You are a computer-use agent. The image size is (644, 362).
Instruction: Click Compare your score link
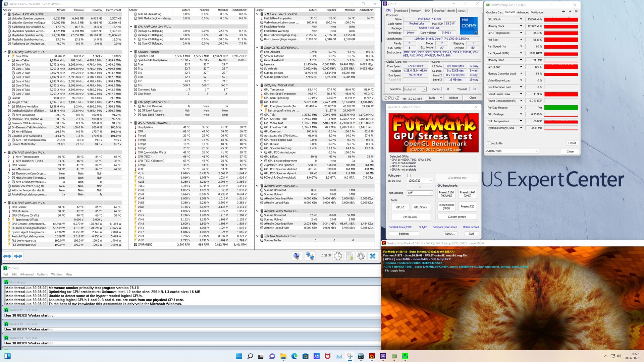pyautogui.click(x=445, y=227)
